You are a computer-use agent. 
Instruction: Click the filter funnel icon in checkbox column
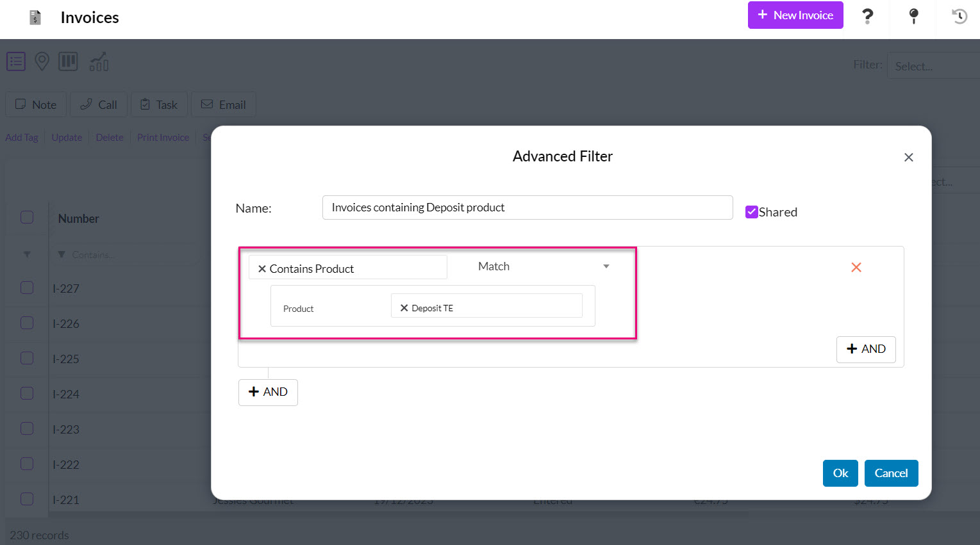tap(27, 254)
